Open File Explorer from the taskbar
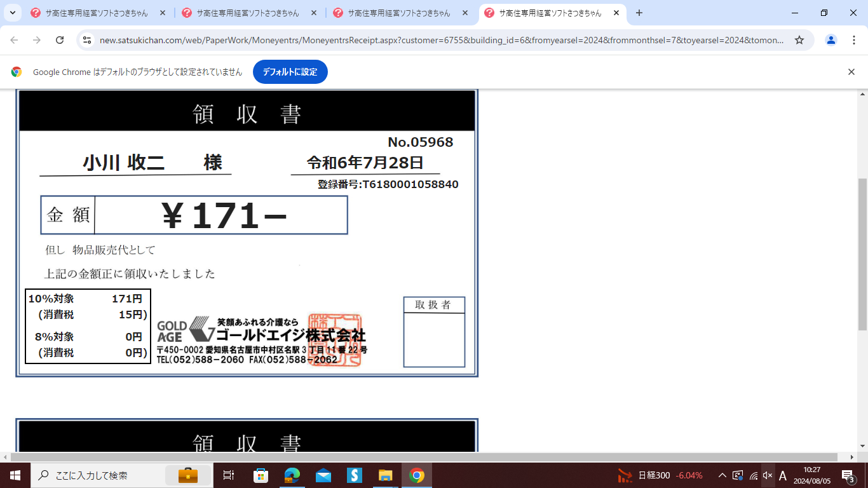Image resolution: width=868 pixels, height=488 pixels. click(386, 475)
